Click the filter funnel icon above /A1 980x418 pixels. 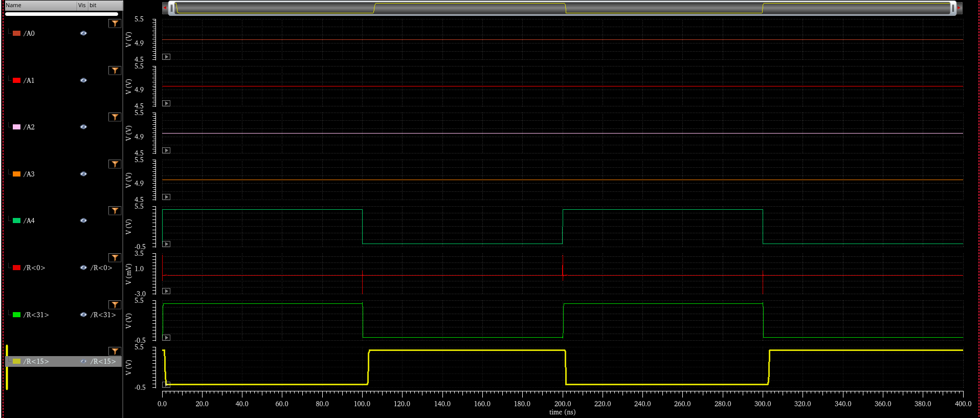point(115,71)
